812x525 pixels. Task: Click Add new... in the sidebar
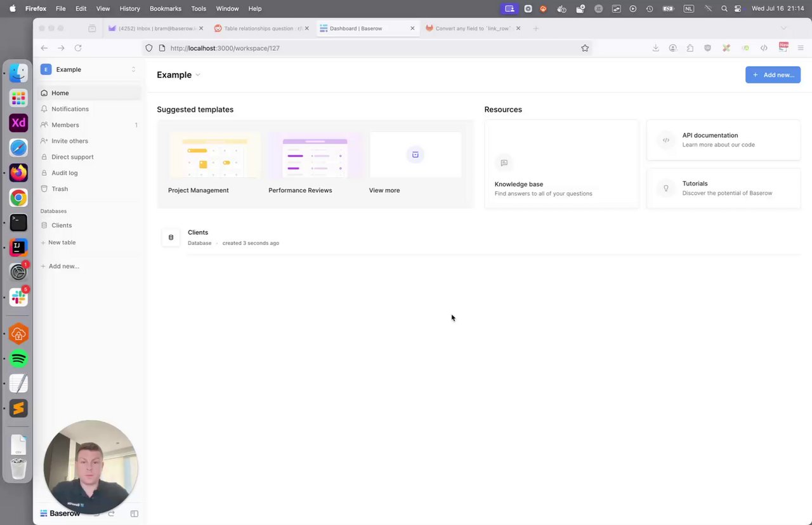point(60,266)
